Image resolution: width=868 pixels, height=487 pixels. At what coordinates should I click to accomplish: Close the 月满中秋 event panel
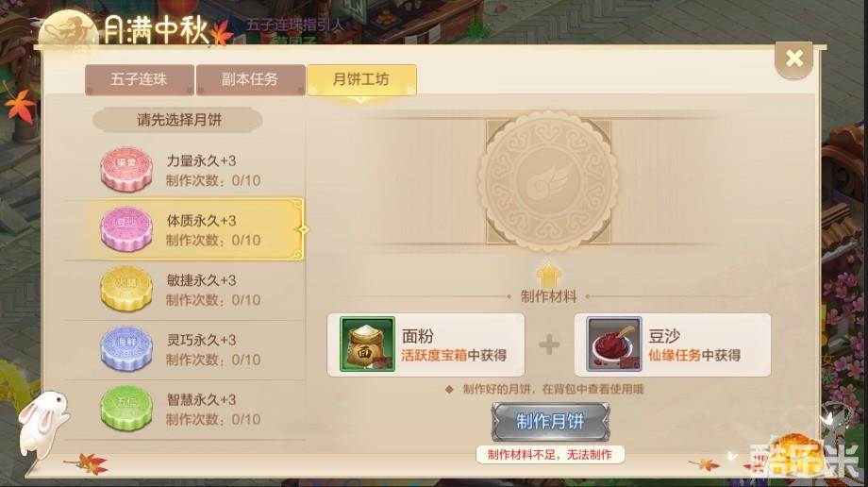coord(793,59)
